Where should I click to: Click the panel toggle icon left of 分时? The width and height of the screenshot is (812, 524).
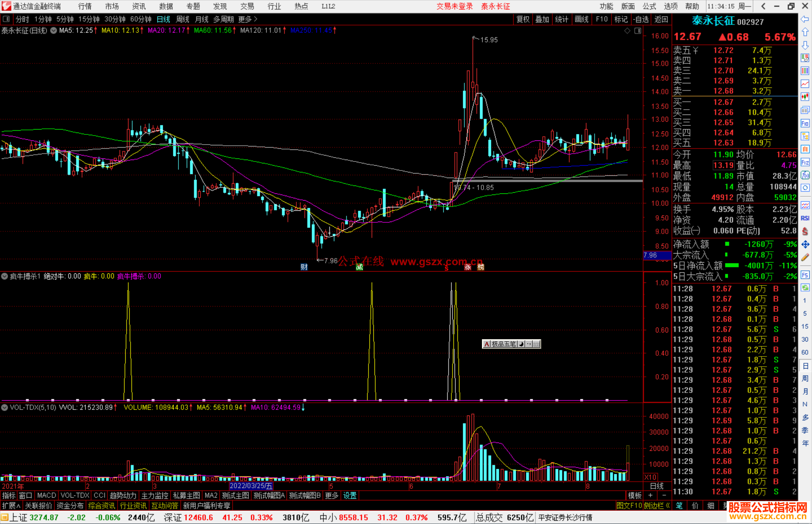click(6, 19)
